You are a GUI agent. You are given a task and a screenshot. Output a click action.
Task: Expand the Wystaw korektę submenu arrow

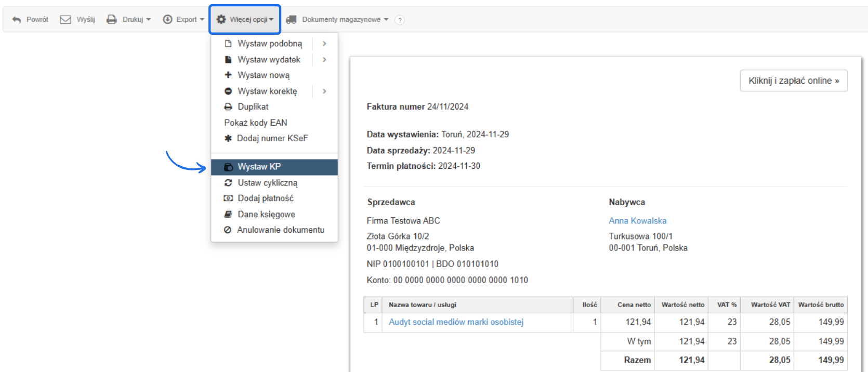[x=324, y=91]
